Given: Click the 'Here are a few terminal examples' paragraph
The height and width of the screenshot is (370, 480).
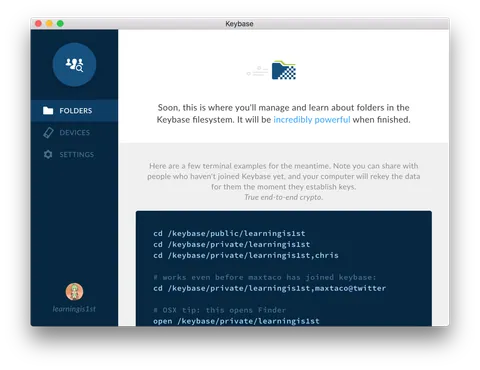Looking at the screenshot, I should click(284, 176).
